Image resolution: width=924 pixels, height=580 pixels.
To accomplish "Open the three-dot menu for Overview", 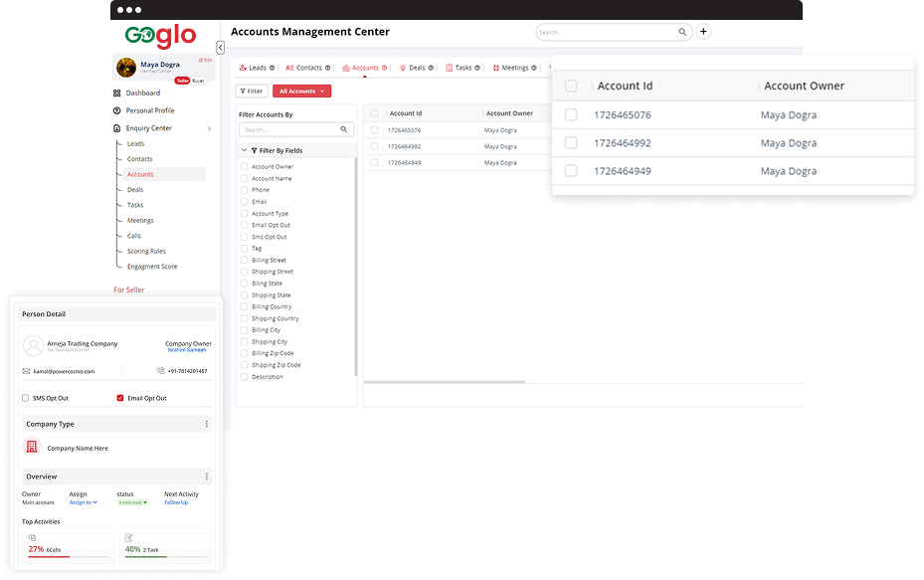I will pyautogui.click(x=207, y=477).
